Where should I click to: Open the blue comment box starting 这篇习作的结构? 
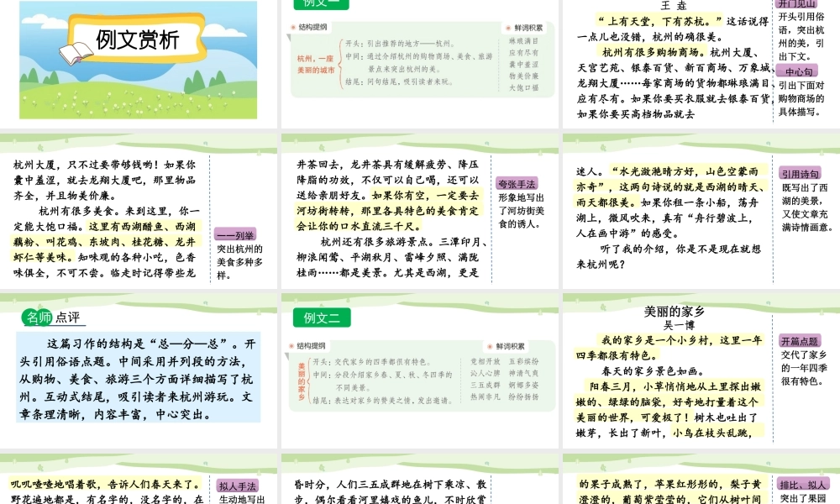[x=139, y=378]
